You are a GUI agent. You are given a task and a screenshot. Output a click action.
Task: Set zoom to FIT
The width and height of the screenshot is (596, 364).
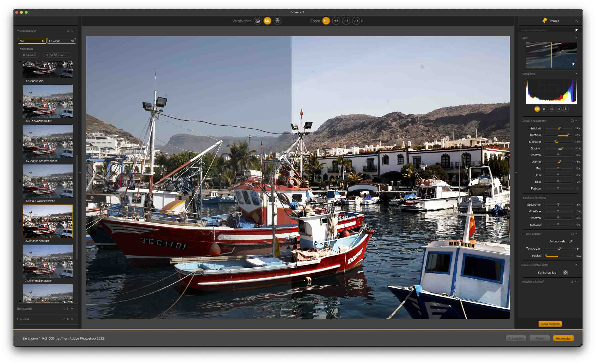point(326,21)
